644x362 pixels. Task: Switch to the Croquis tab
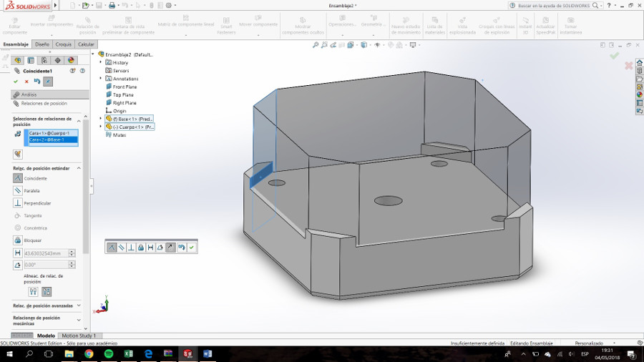coord(63,44)
